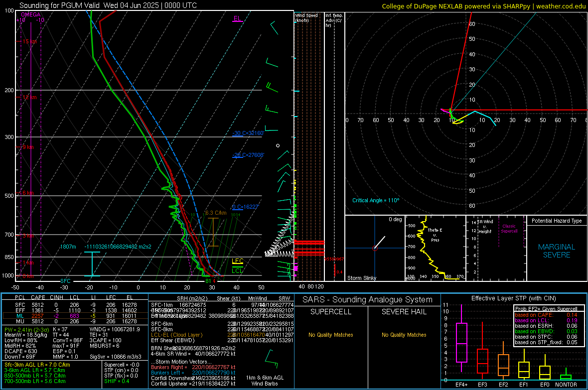Image resolution: width=588 pixels, height=390 pixels.
Task: Click the PW = 2.41in value
Action: point(26,330)
